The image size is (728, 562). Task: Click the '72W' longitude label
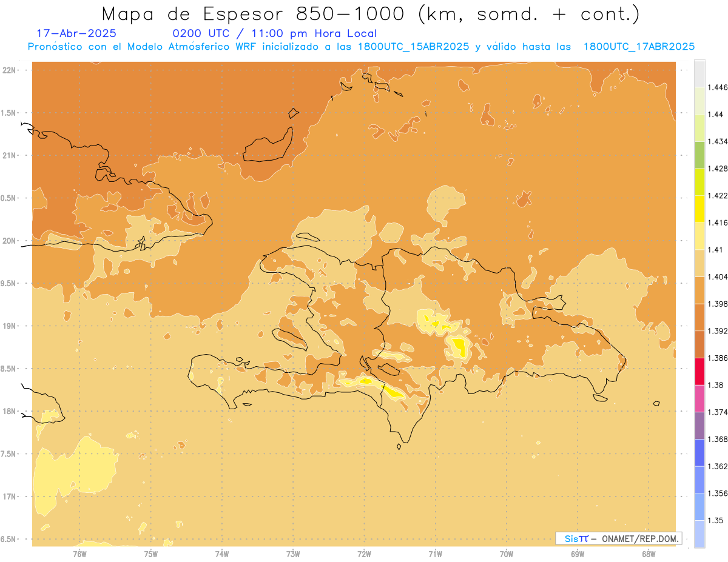coord(365,554)
